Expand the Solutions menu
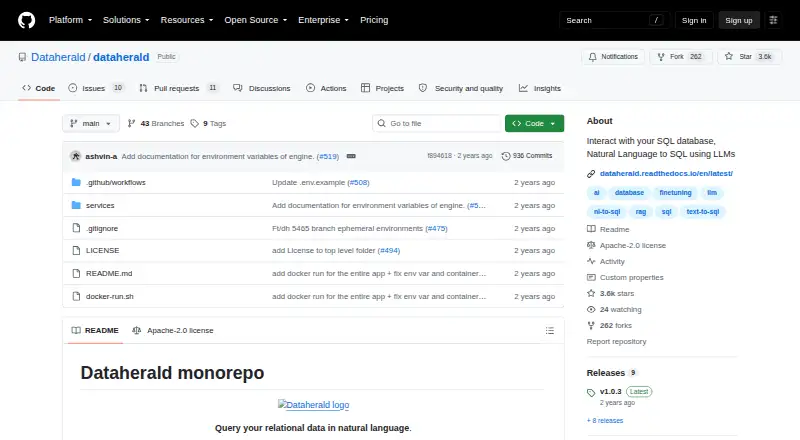 point(126,20)
